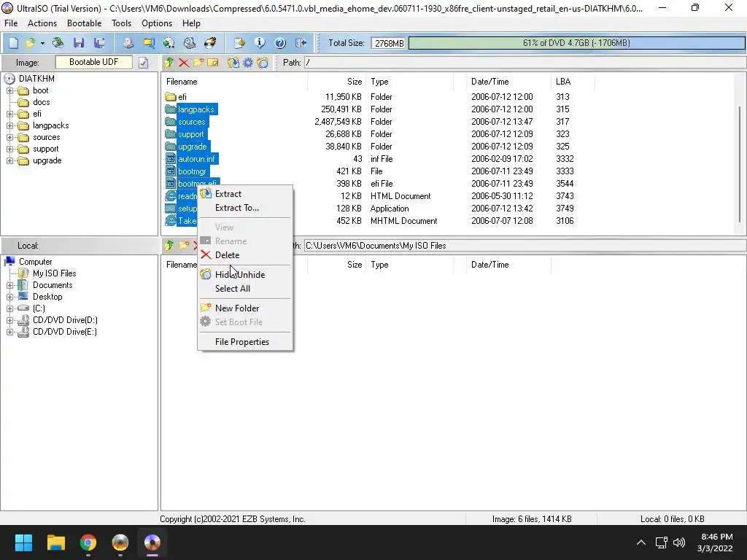Click the folder-with-monitor toolbar icon
This screenshot has width=747, height=560.
pos(149,43)
